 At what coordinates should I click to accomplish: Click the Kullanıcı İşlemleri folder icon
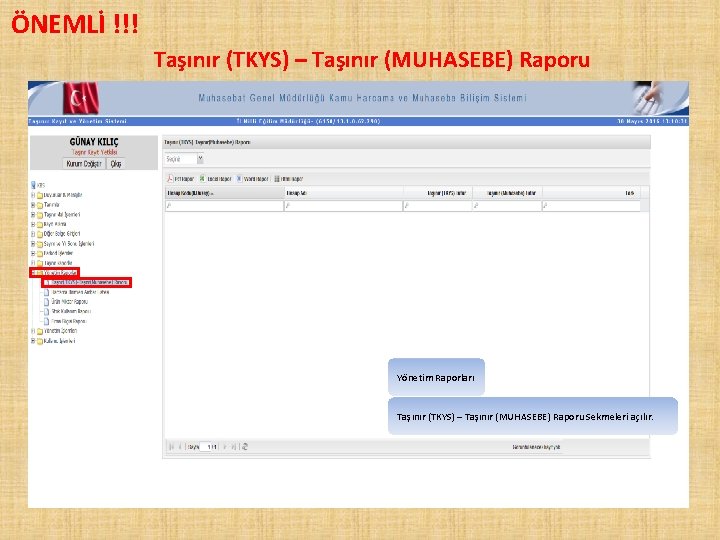[40, 341]
